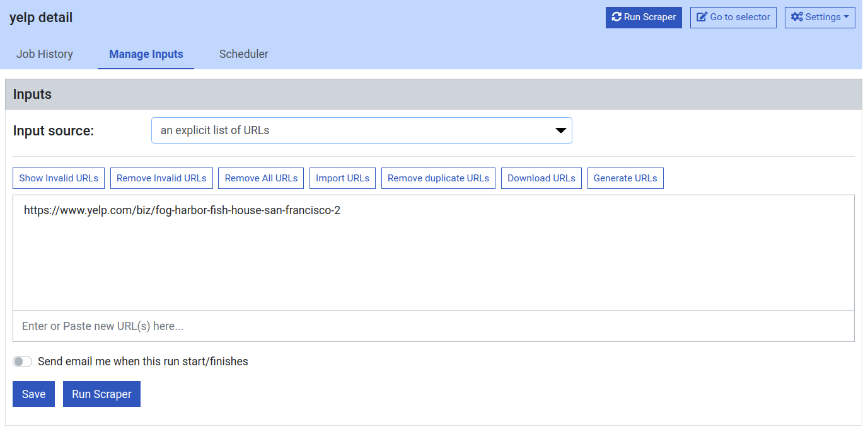Click Remove Invalid URLs button

tap(161, 178)
